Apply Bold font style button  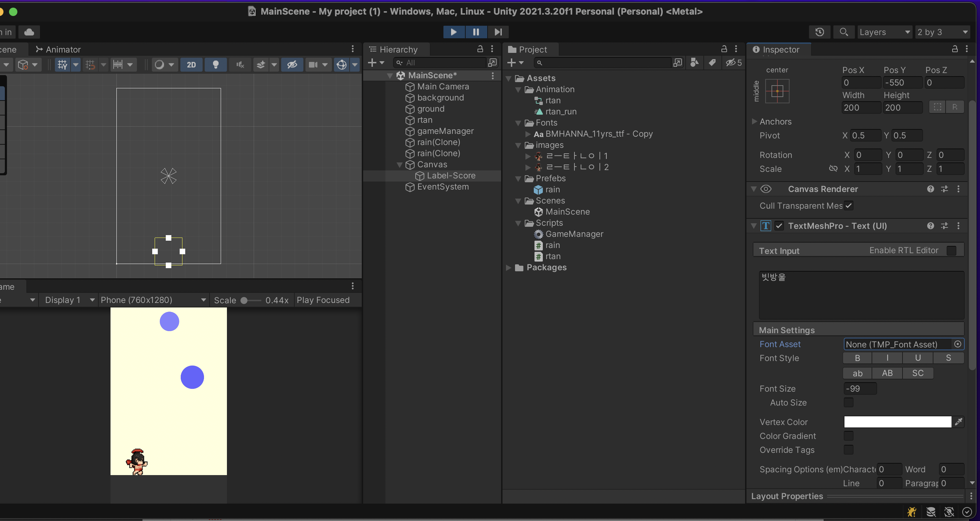click(x=857, y=358)
